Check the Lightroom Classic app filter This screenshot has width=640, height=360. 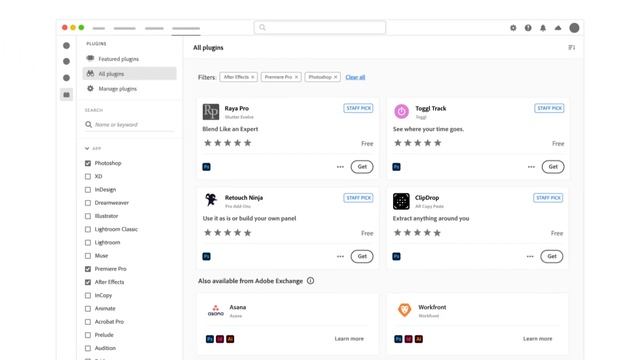(x=88, y=229)
